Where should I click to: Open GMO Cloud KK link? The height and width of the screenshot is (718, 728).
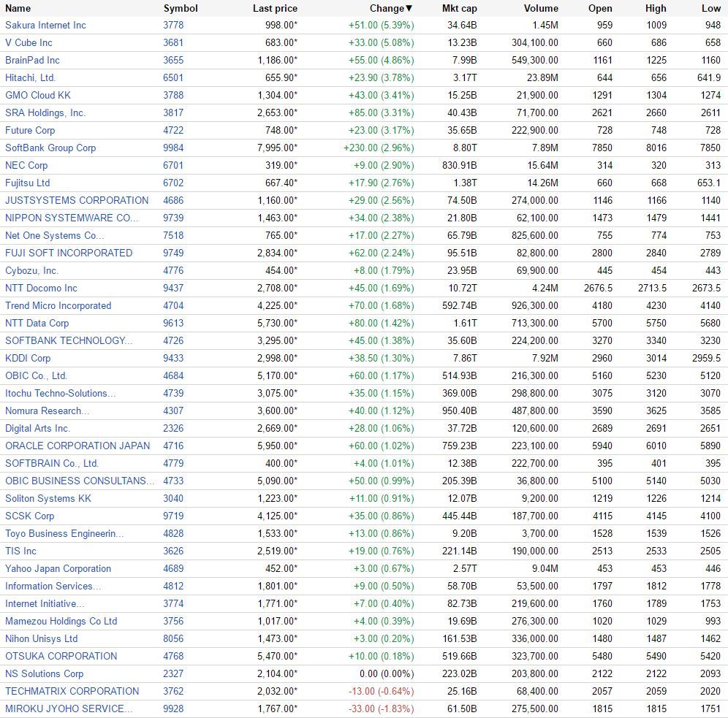tap(38, 95)
